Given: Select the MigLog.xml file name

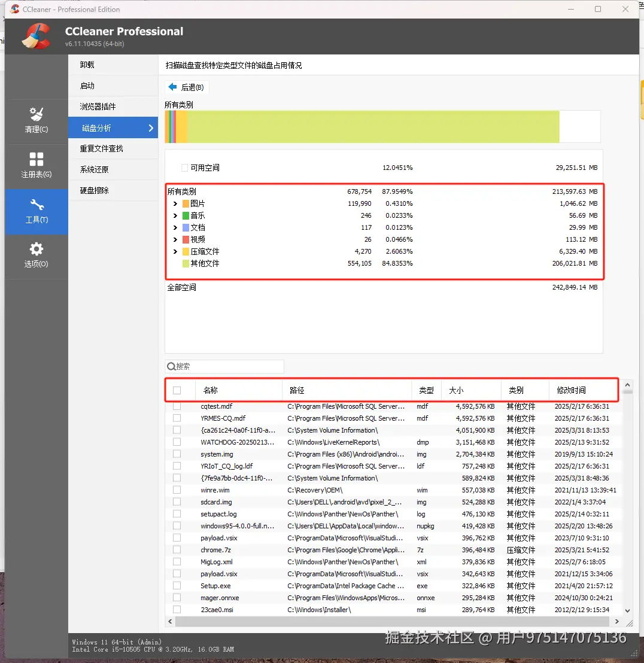Looking at the screenshot, I should 217,562.
